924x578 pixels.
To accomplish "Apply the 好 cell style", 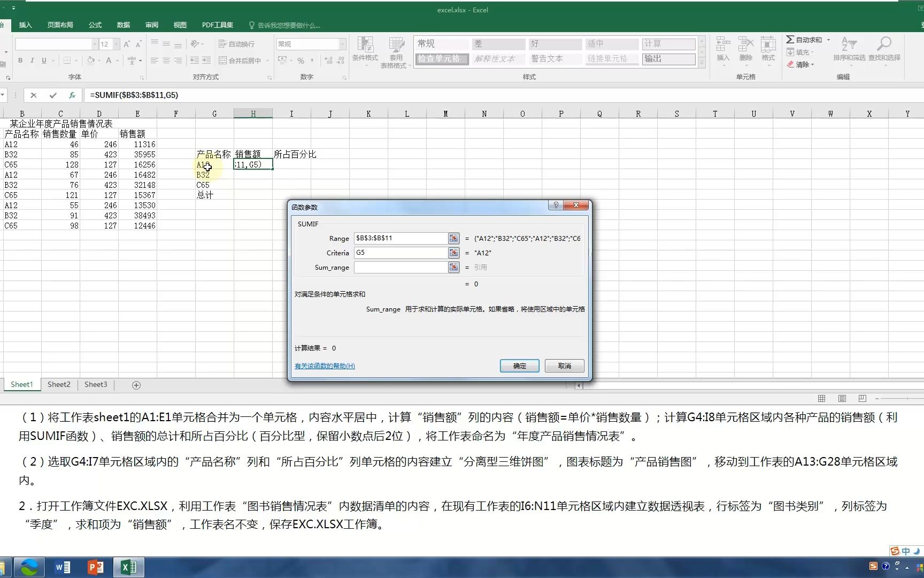I will click(x=555, y=44).
